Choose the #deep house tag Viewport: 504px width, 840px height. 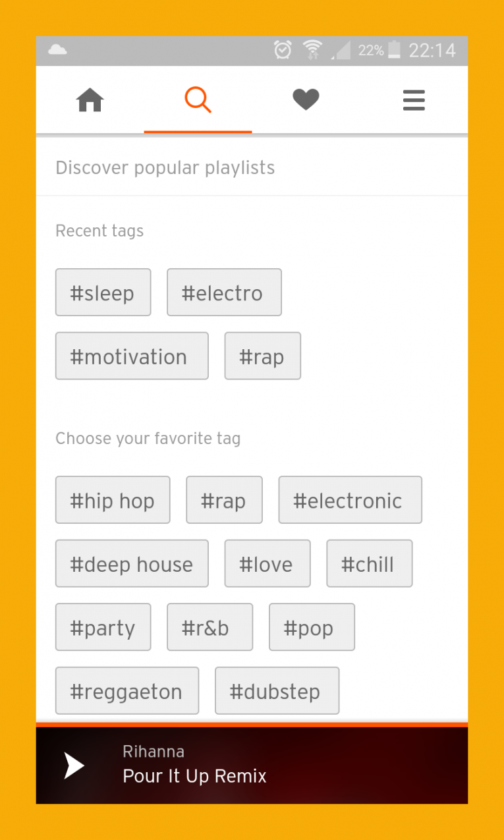point(131,563)
